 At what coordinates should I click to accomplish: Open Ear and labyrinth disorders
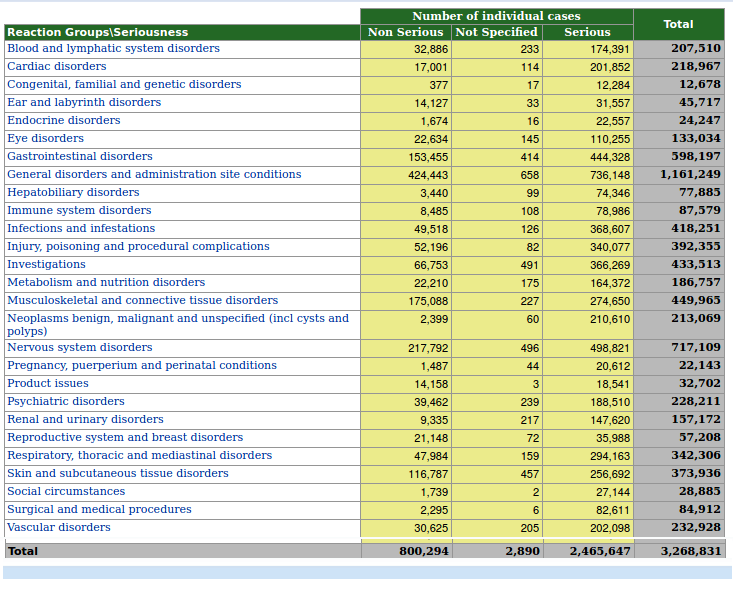[84, 103]
